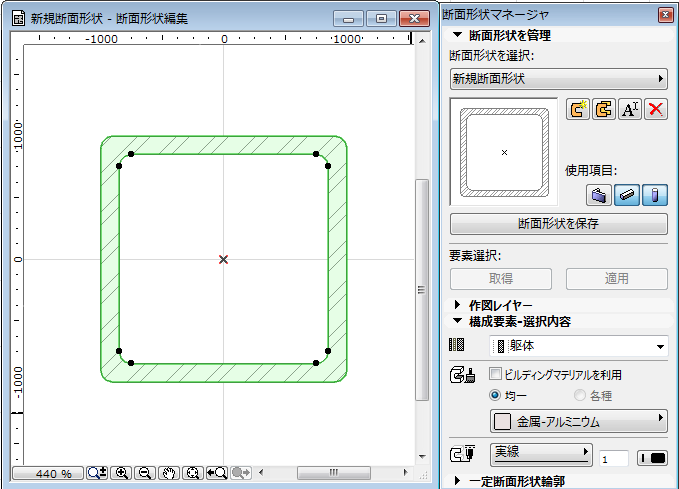Enable ビルディングマテリアルを利用 checkbox

click(x=495, y=374)
